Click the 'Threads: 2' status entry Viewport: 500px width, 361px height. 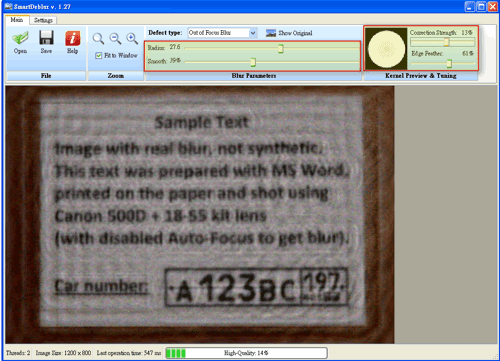click(x=18, y=353)
